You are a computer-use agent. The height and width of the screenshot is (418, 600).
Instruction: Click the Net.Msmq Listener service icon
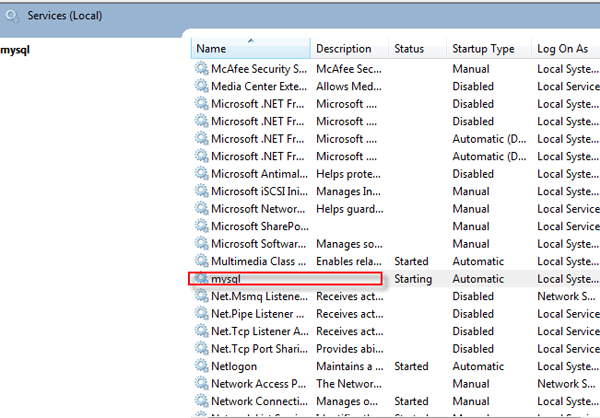pos(201,296)
